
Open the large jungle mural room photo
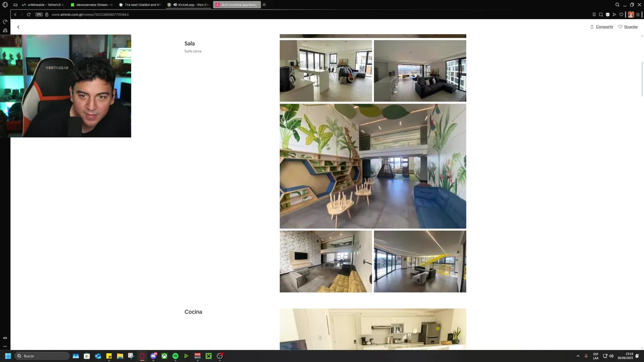pyautogui.click(x=373, y=166)
